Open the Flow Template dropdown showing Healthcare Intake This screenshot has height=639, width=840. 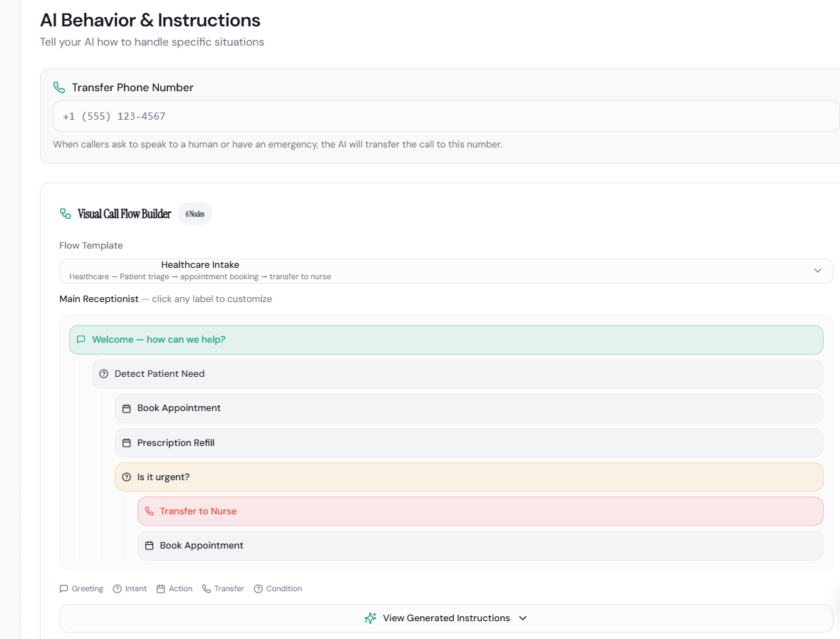[x=445, y=271]
